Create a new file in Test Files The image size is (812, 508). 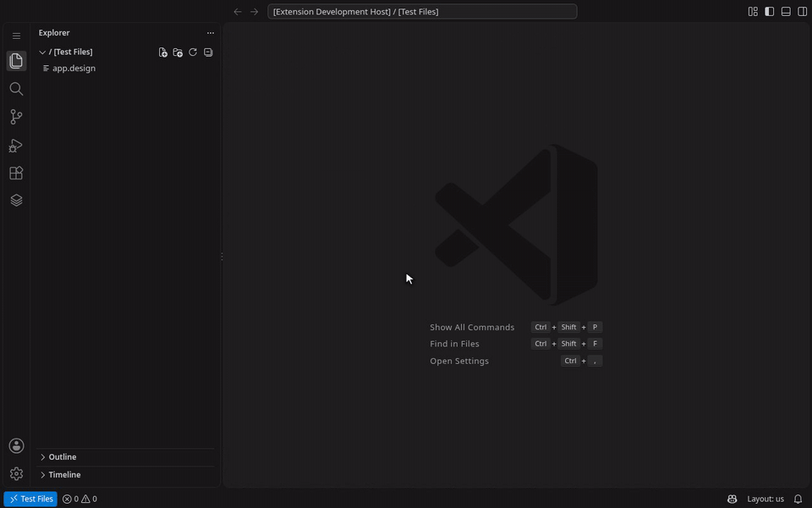pos(163,52)
